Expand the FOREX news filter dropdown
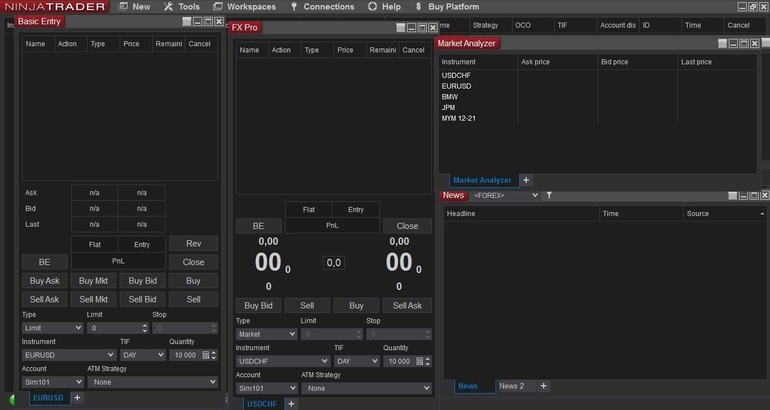The height and width of the screenshot is (410, 770). pyautogui.click(x=504, y=196)
